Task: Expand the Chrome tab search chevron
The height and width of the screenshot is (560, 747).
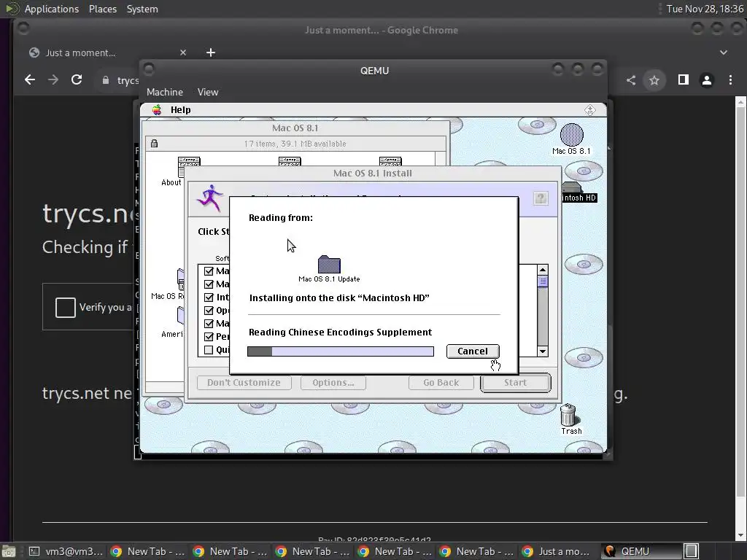Action: (x=723, y=52)
